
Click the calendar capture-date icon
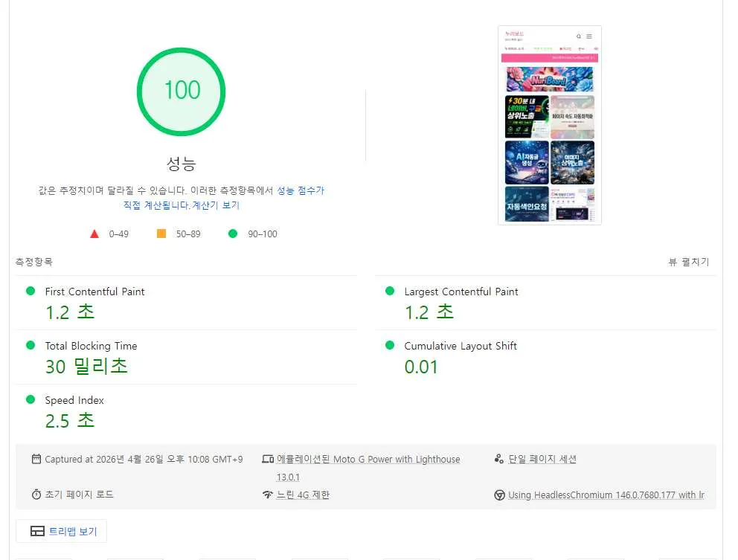click(36, 459)
